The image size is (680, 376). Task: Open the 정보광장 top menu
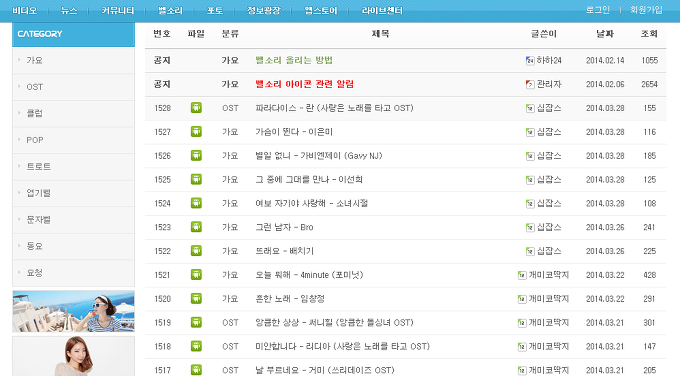point(264,10)
